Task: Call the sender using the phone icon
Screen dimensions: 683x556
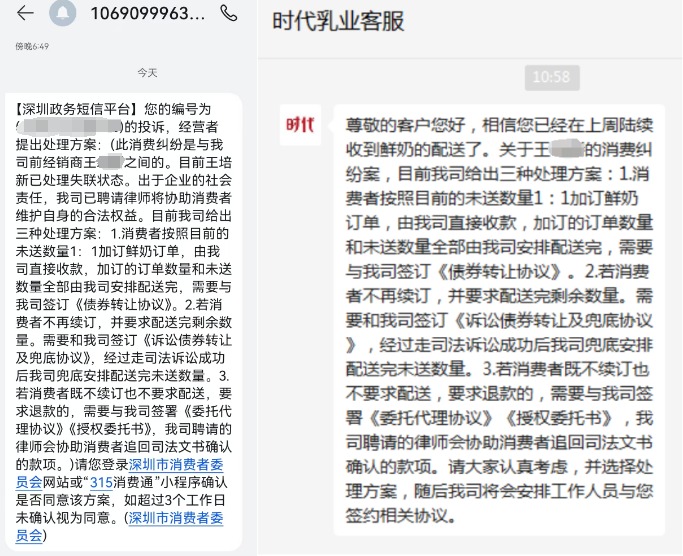Action: 229,13
